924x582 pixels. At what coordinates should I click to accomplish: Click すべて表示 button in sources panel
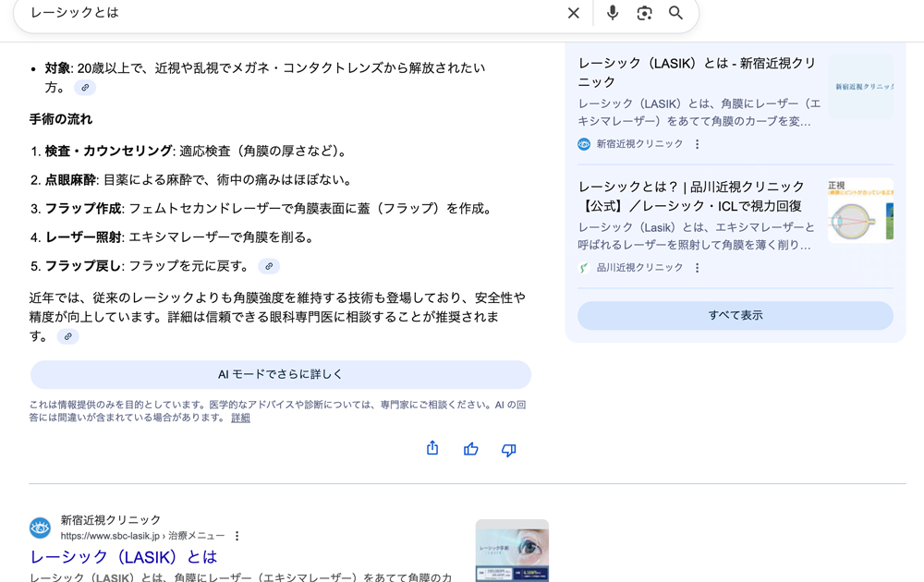point(736,316)
